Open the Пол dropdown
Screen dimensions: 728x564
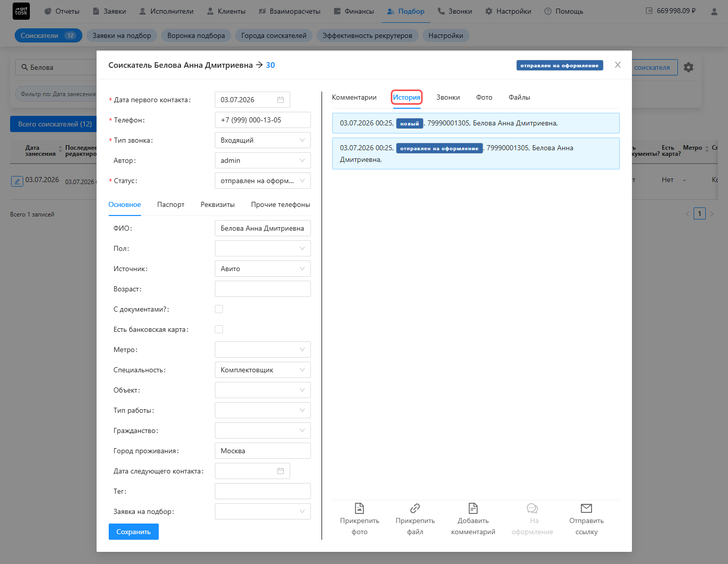click(263, 248)
